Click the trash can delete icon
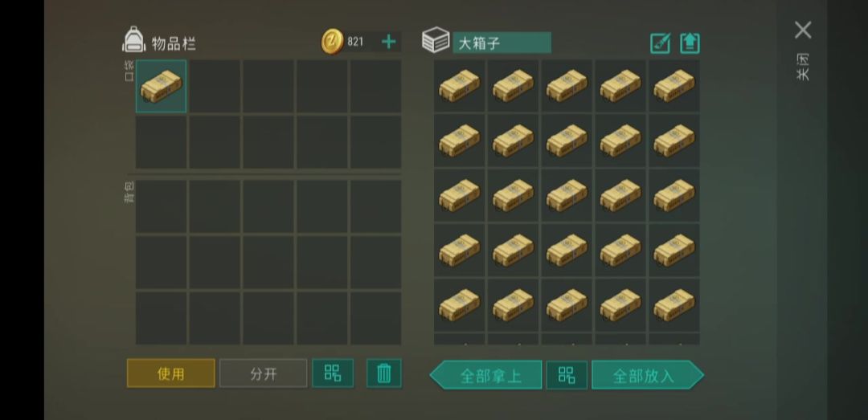 click(383, 373)
